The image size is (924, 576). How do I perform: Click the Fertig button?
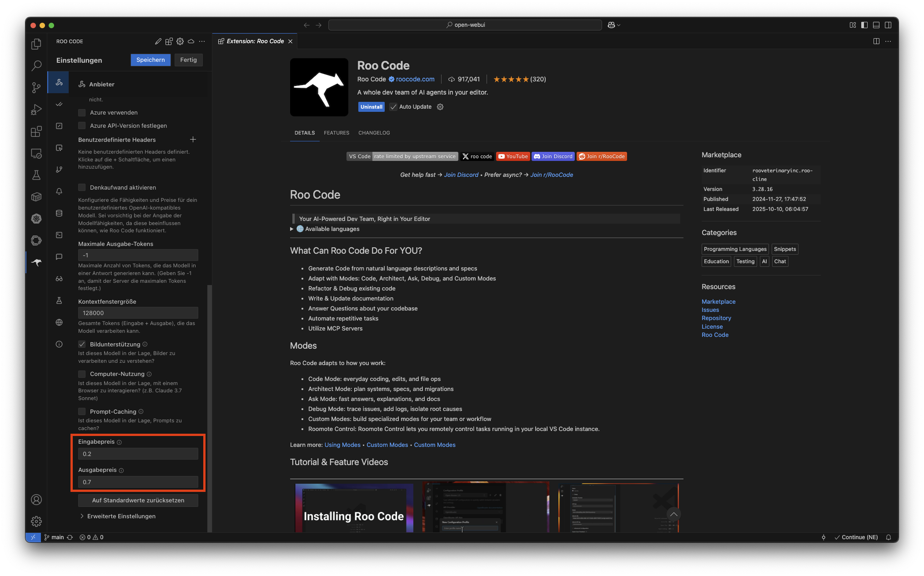(x=188, y=60)
